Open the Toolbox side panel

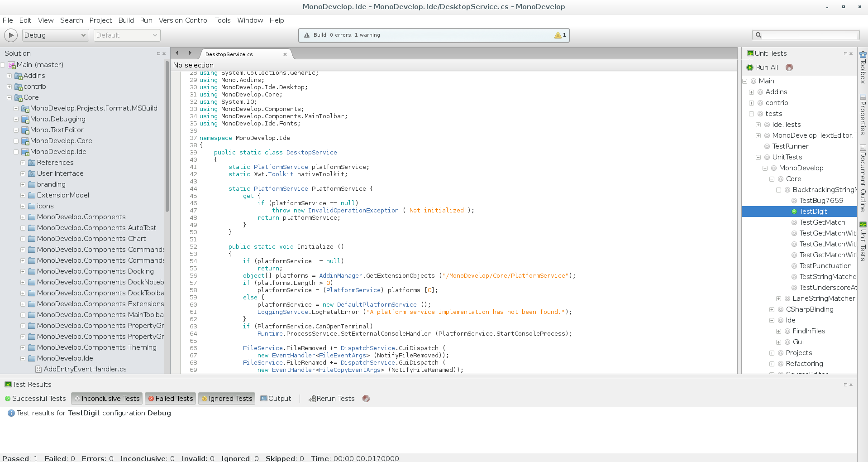[863, 67]
